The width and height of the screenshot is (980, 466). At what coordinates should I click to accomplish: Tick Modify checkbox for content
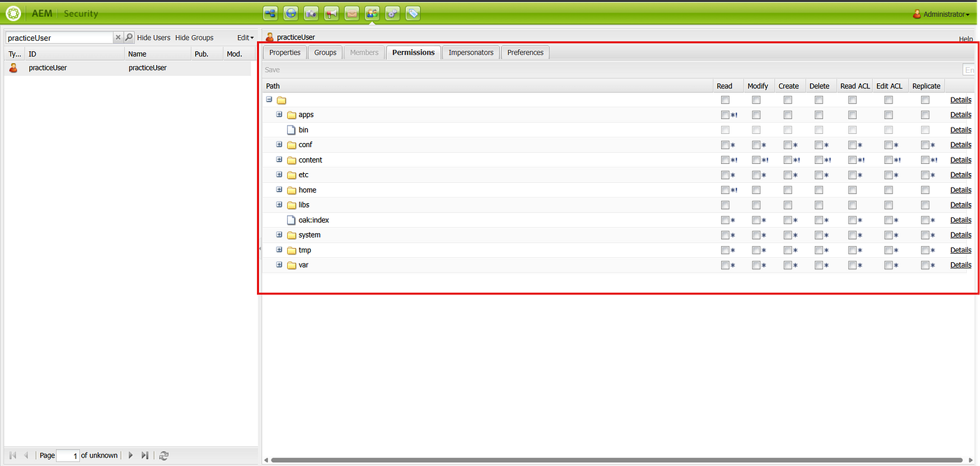(x=756, y=160)
